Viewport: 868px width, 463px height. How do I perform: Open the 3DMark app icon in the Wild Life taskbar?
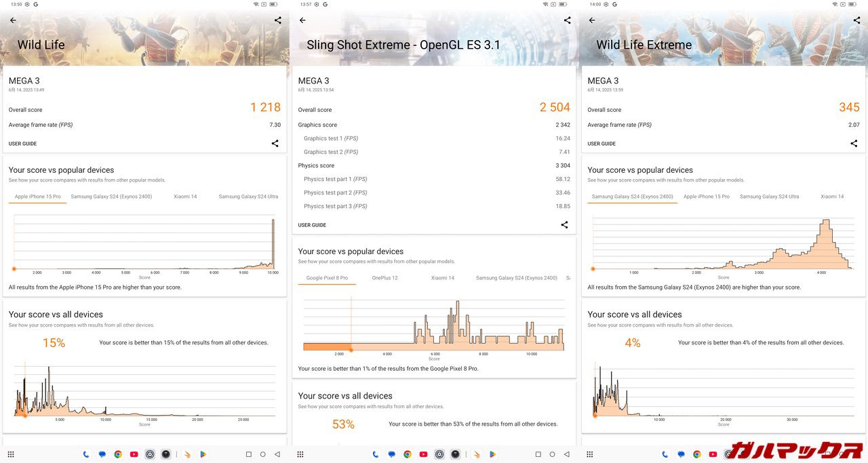pos(188,454)
